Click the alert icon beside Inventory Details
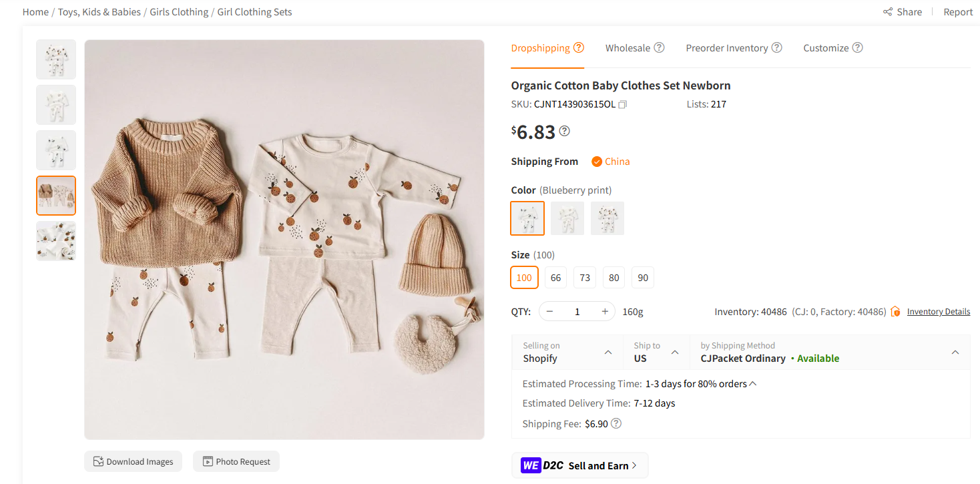 click(895, 311)
